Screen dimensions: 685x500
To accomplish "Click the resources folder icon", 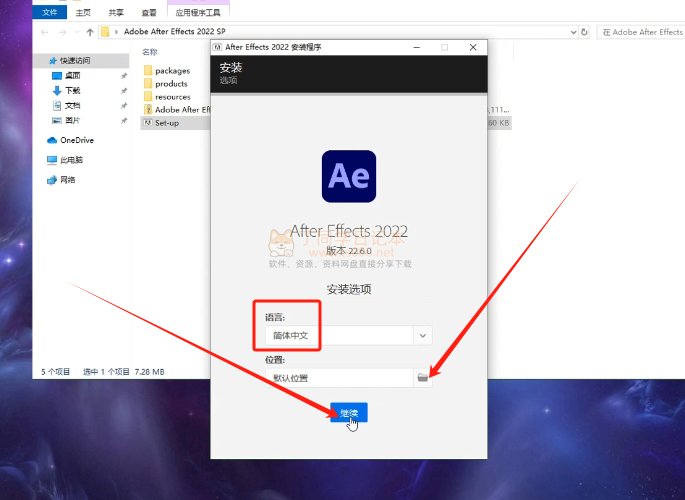I will (148, 97).
